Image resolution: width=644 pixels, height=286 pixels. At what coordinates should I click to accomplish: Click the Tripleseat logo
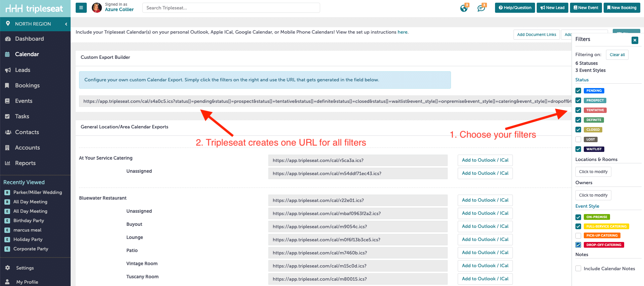pos(34,8)
